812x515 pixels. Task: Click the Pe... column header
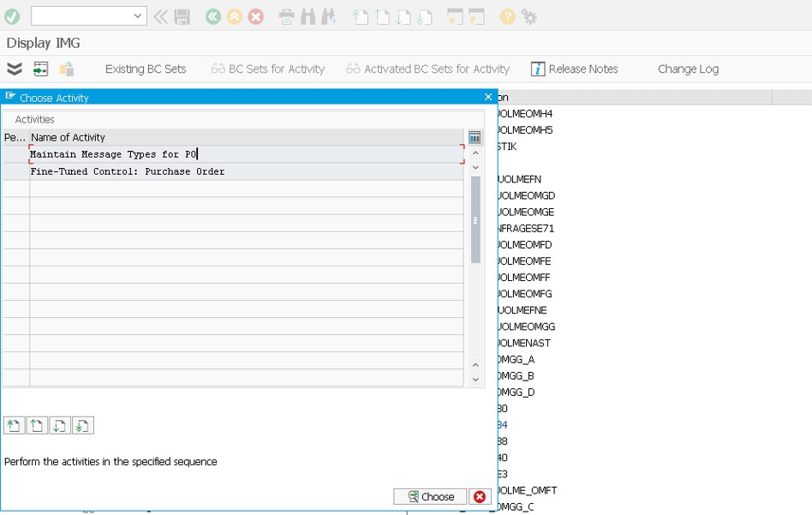(x=16, y=137)
